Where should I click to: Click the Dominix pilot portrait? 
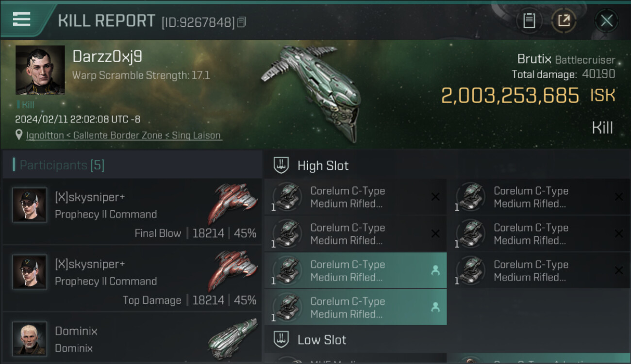30,338
